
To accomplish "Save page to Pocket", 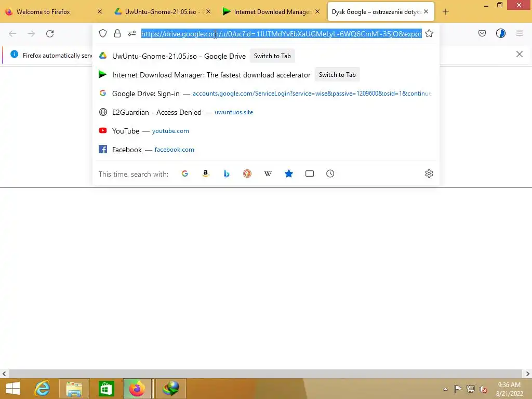I will [x=482, y=33].
